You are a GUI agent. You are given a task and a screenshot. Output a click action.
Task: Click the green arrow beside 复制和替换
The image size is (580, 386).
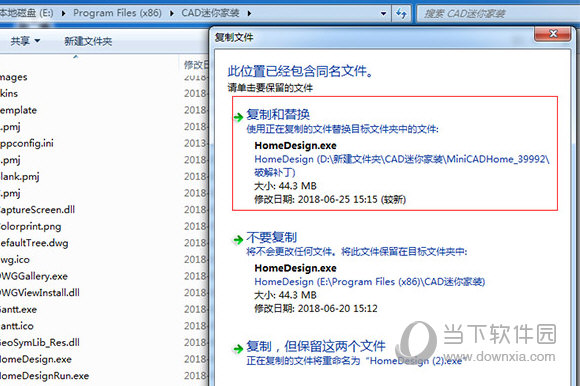click(x=238, y=117)
